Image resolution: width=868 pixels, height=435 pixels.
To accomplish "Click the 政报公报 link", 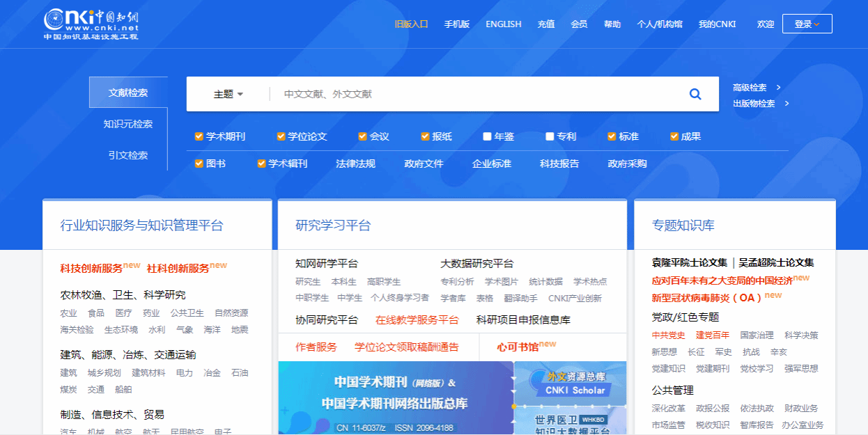I will click(x=713, y=409).
